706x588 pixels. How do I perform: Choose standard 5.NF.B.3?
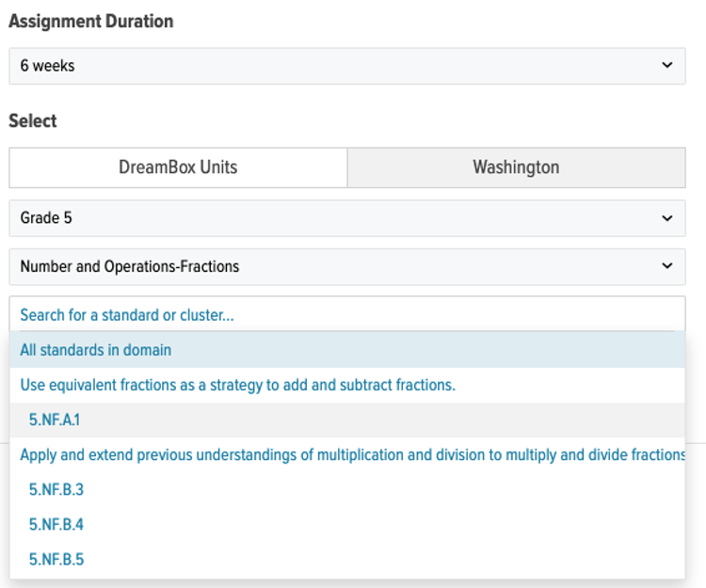[56, 489]
